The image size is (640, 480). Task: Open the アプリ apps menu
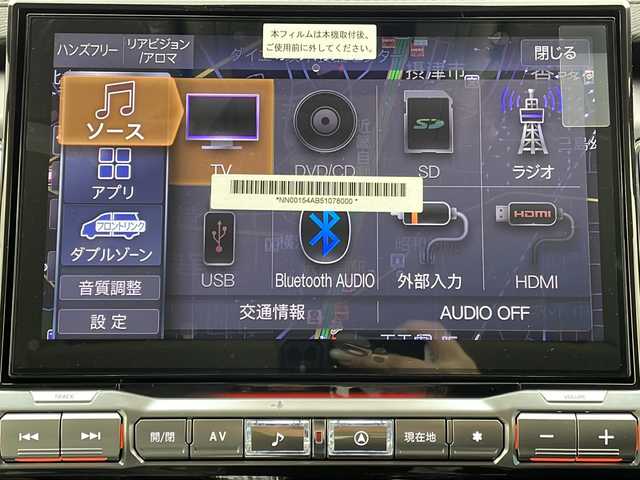tap(113, 174)
